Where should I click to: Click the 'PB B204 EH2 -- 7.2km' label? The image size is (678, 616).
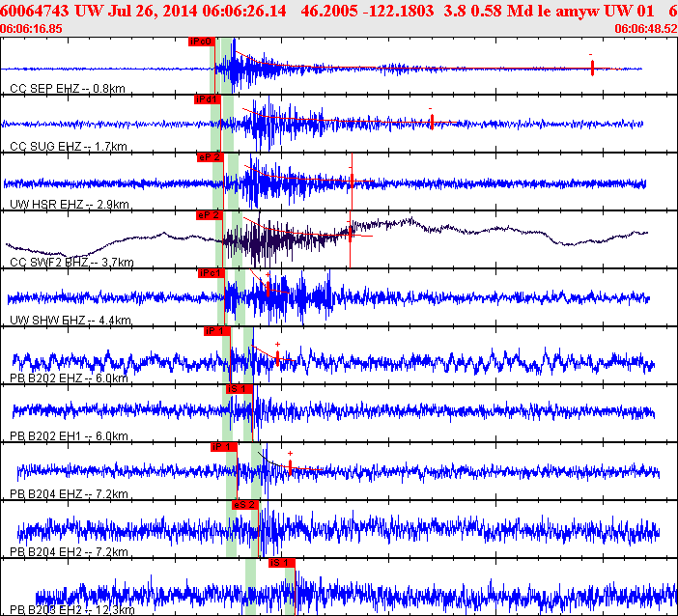(69, 552)
